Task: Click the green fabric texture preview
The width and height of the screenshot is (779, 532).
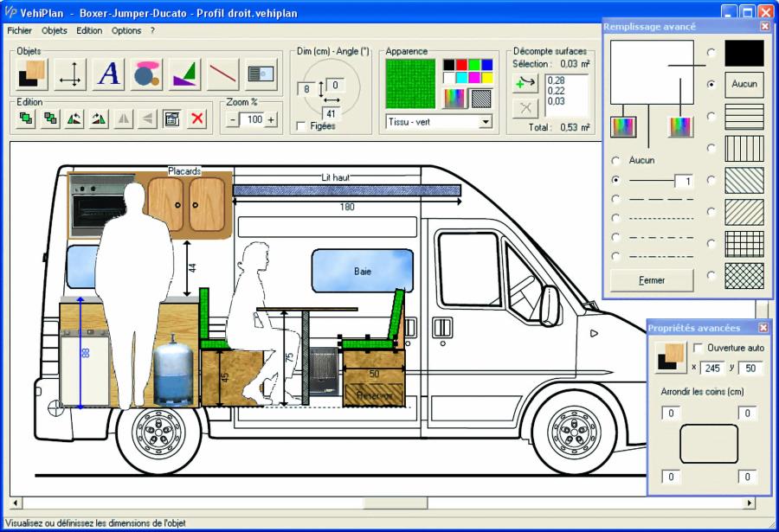Action: tap(410, 83)
